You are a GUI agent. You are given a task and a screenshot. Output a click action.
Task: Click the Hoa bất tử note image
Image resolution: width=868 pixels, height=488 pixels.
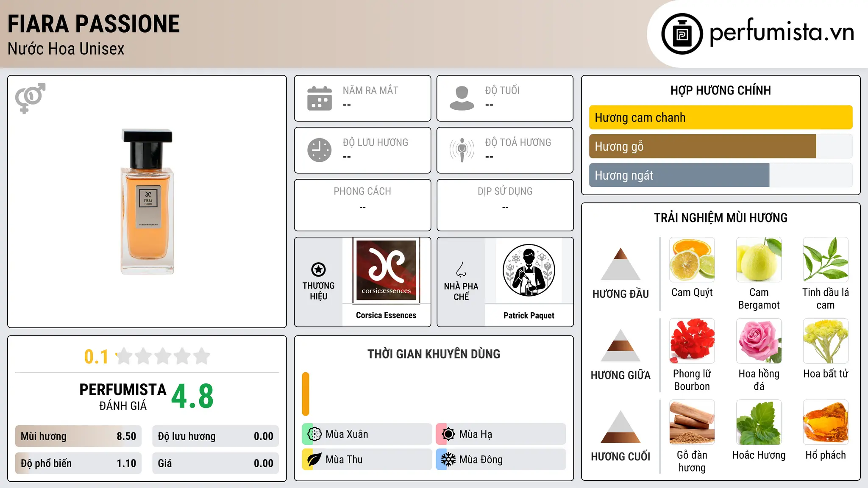(x=826, y=341)
